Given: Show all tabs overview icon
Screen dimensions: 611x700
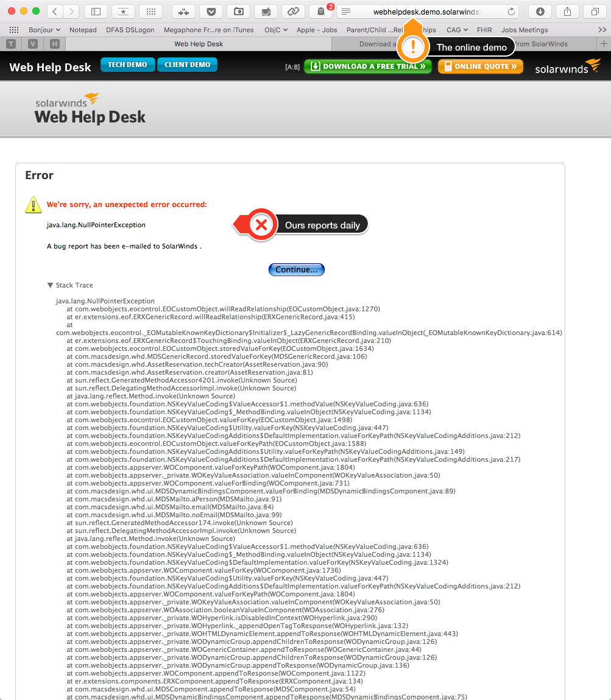Looking at the screenshot, I should 595,12.
